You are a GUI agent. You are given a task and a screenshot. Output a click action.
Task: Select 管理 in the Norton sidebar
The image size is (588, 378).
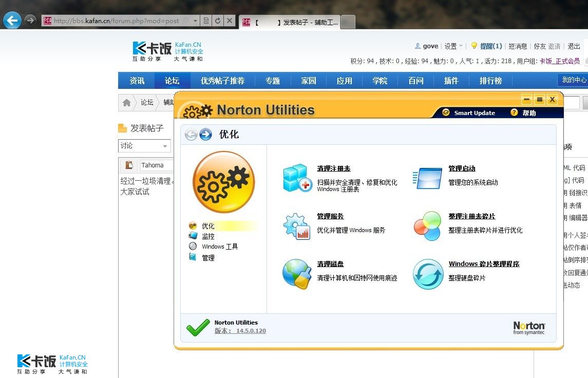tap(208, 258)
